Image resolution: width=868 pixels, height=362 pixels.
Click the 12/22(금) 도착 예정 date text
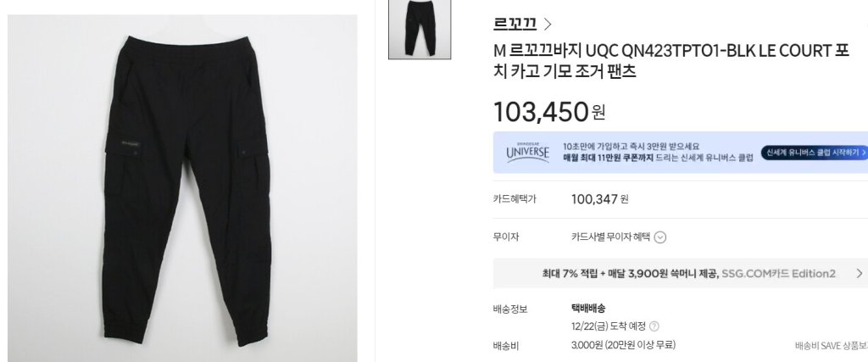tap(608, 326)
